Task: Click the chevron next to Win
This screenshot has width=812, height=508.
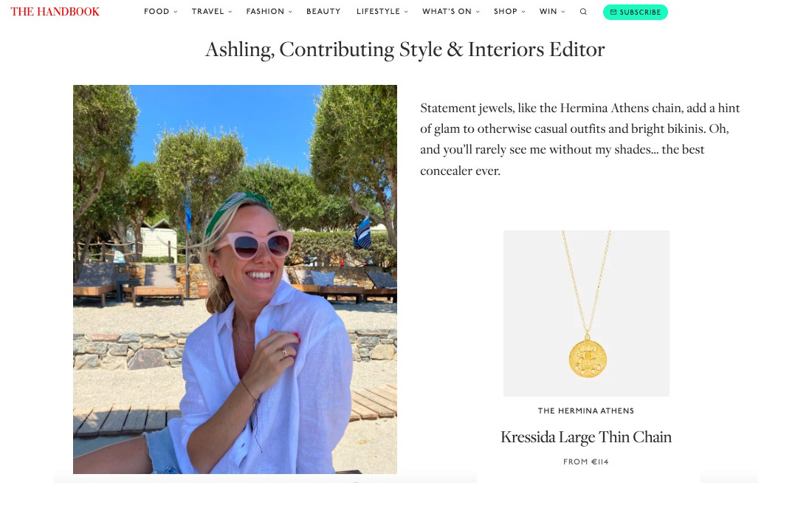Action: coord(563,12)
